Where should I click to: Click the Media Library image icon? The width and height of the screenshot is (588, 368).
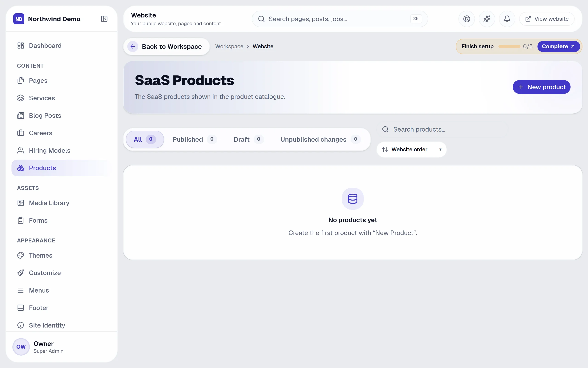point(21,203)
